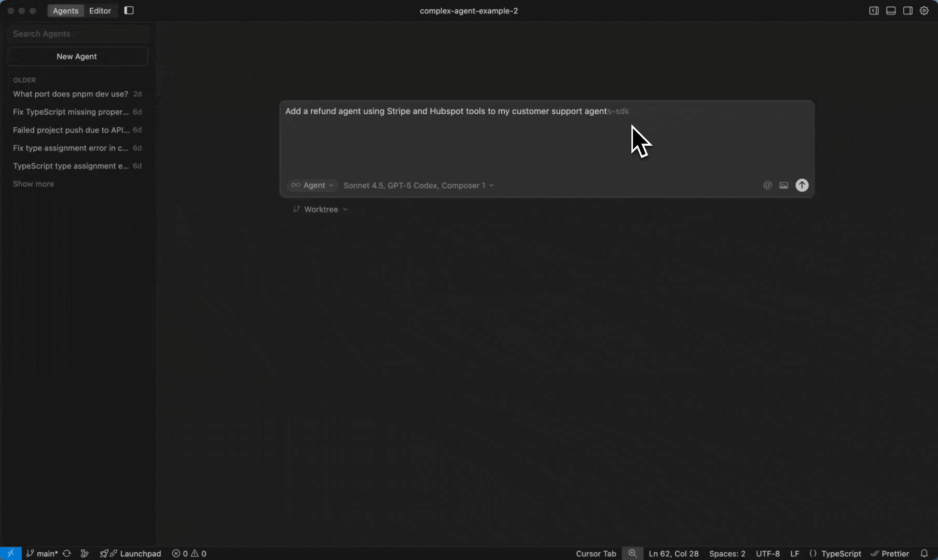Viewport: 938px width, 560px height.
Task: Click the errors and warnings indicator
Action: [189, 553]
